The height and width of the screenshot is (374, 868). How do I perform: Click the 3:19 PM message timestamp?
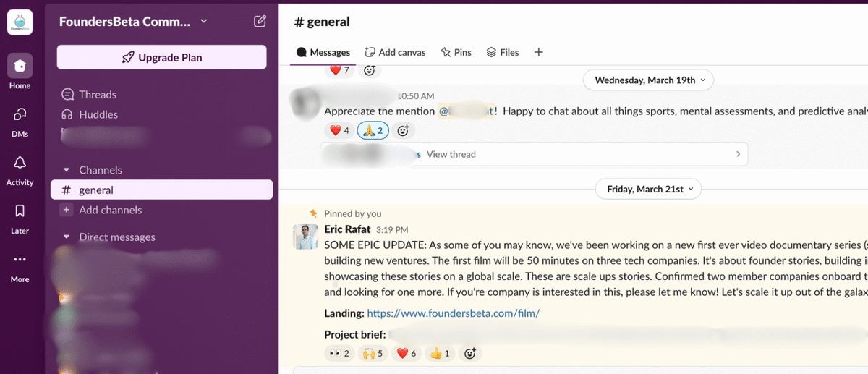point(391,230)
